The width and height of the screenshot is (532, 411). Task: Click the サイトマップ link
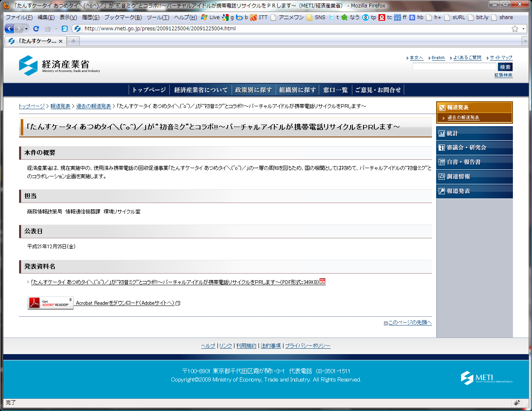coord(501,58)
